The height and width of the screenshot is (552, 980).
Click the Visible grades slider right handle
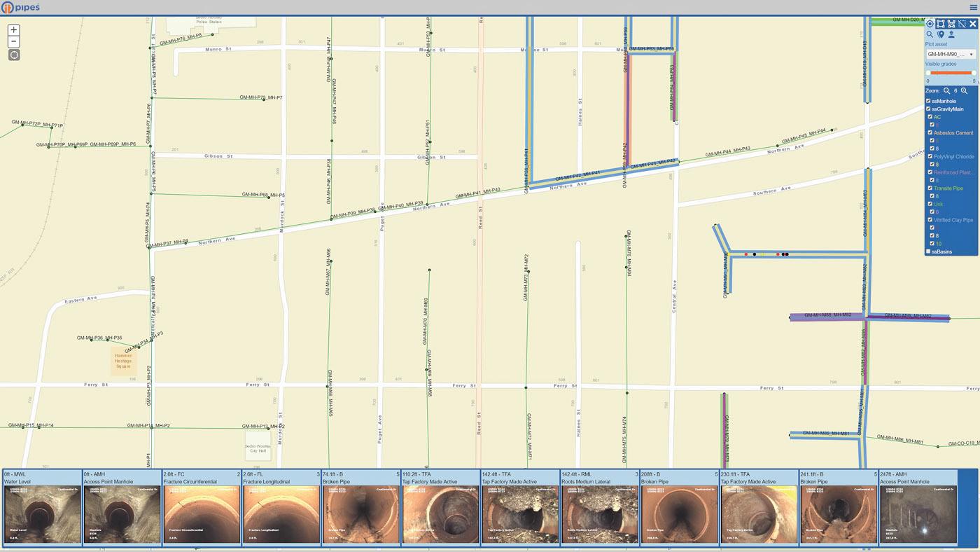click(x=974, y=73)
